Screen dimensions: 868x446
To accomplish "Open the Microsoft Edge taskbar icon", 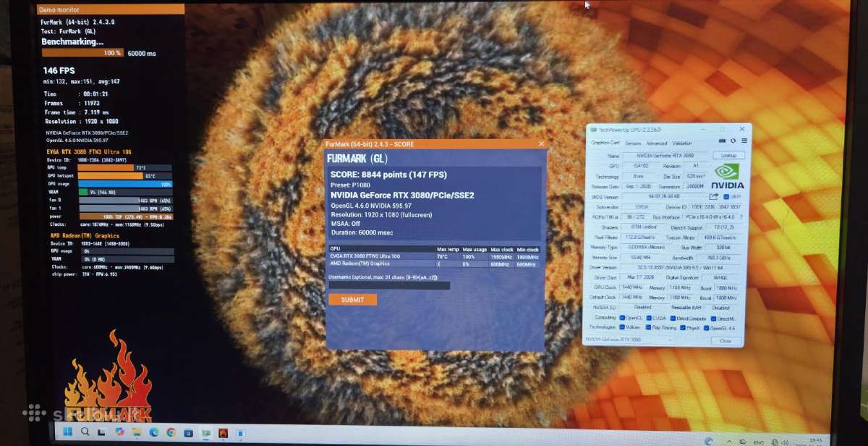I will click(x=153, y=432).
